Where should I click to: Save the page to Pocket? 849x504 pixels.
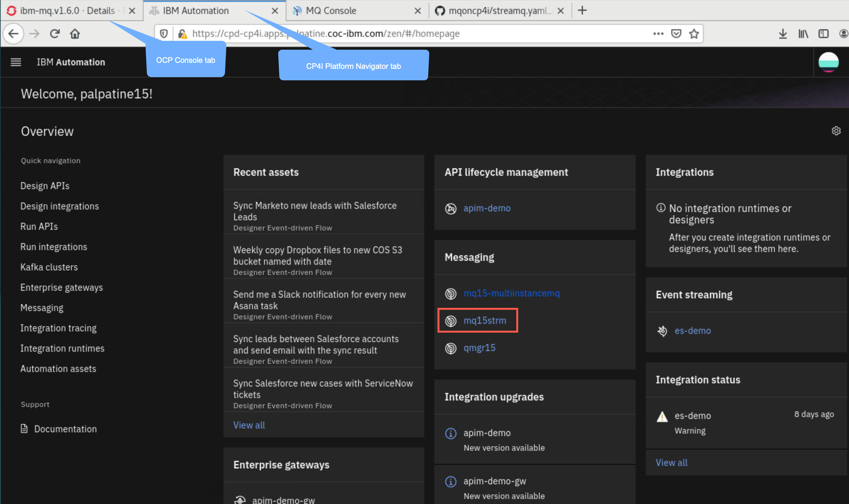click(676, 34)
